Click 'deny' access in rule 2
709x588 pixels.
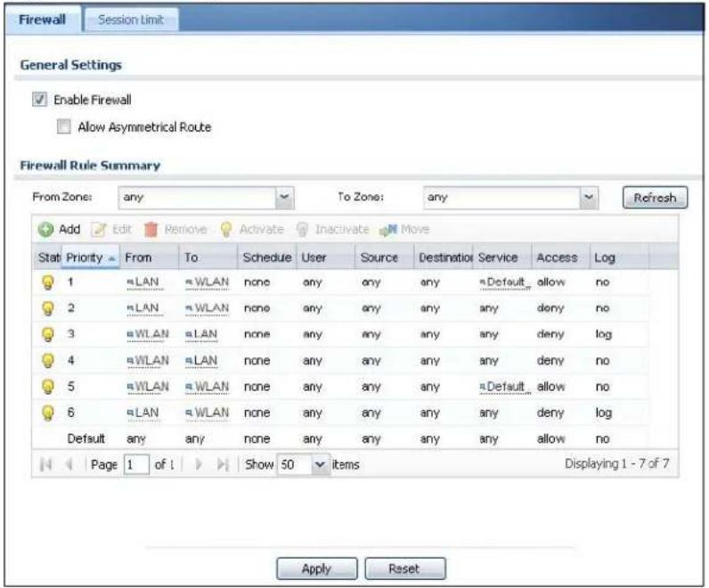(550, 308)
